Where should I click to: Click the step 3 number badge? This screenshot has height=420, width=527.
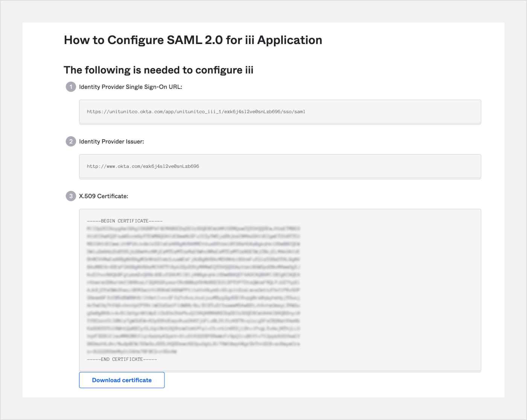(71, 196)
